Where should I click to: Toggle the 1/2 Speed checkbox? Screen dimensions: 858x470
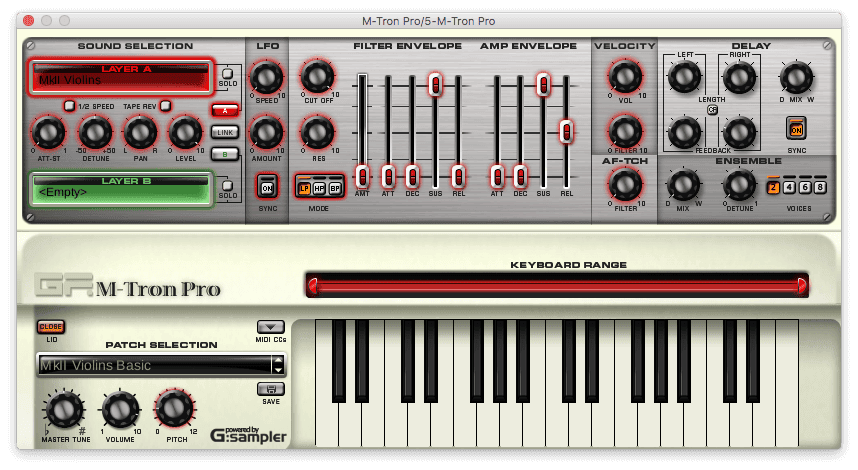coord(69,105)
